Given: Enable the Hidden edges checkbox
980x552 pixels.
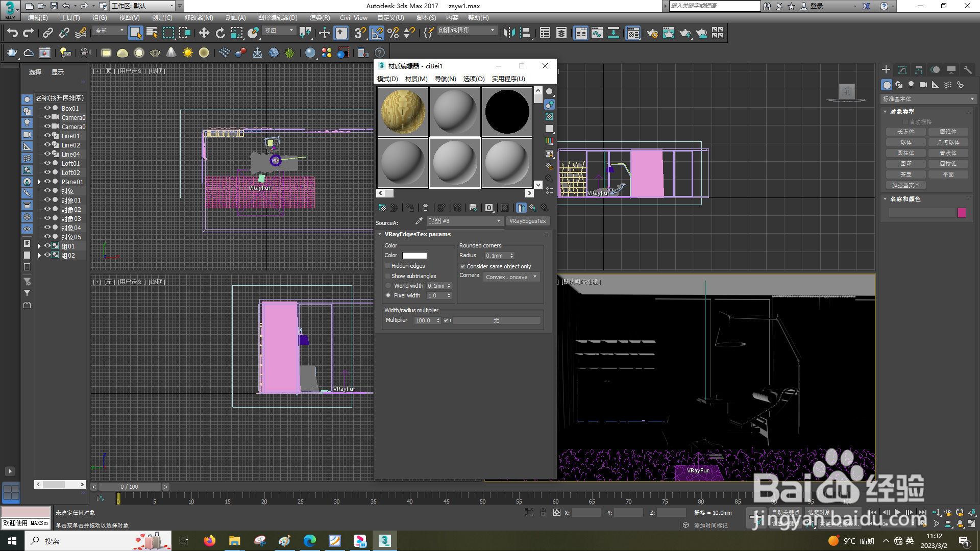Looking at the screenshot, I should point(388,266).
